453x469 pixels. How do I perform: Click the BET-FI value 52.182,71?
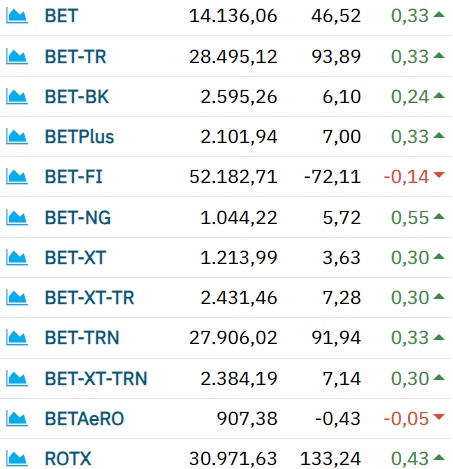click(x=233, y=177)
